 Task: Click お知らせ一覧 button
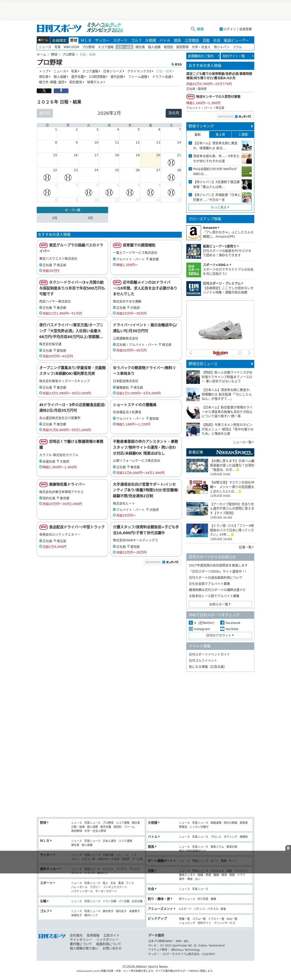coord(220,604)
